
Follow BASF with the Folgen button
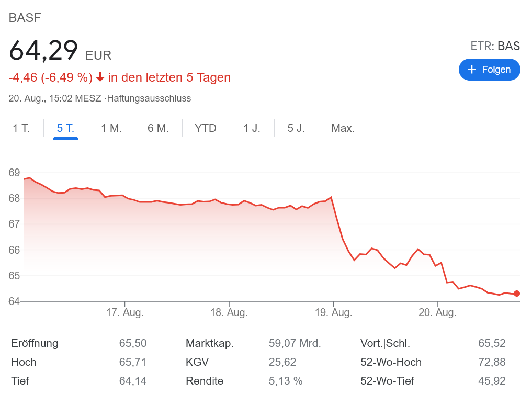[489, 70]
